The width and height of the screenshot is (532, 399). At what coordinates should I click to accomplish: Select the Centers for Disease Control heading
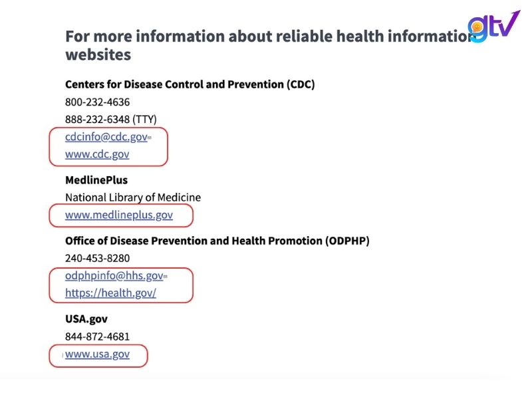click(x=190, y=84)
